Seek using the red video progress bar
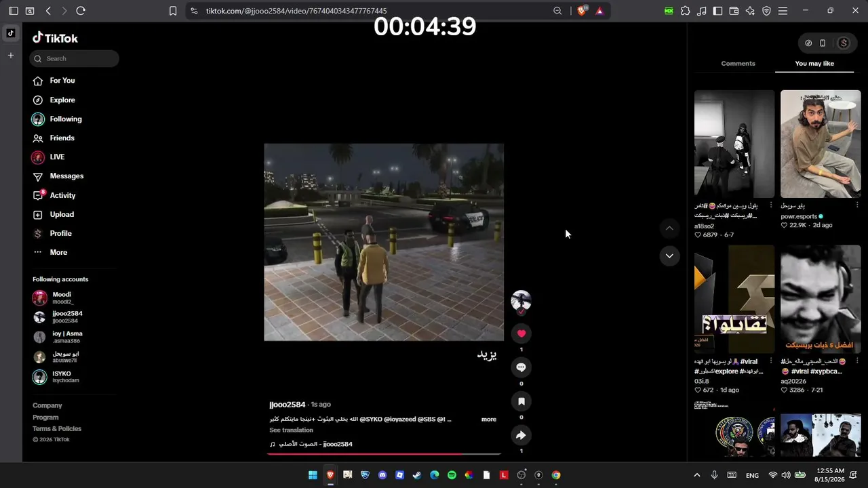868x488 pixels. click(x=384, y=453)
